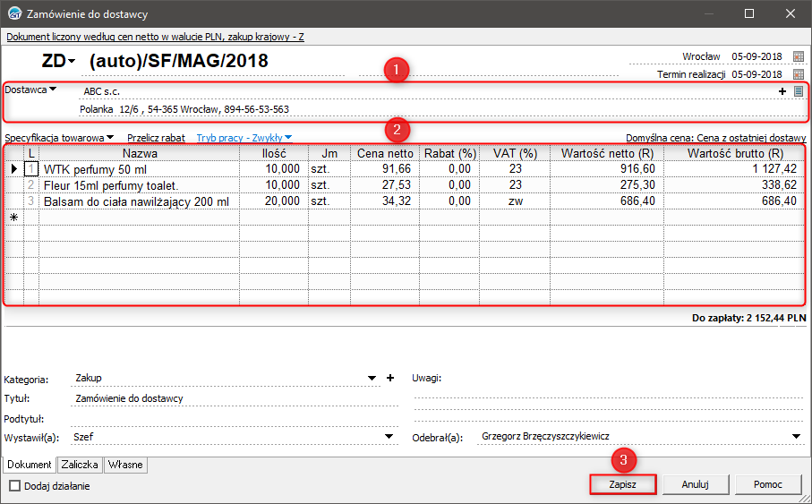Switch to the Zaliczka tab
Screen dimensions: 812x504
pyautogui.click(x=80, y=465)
